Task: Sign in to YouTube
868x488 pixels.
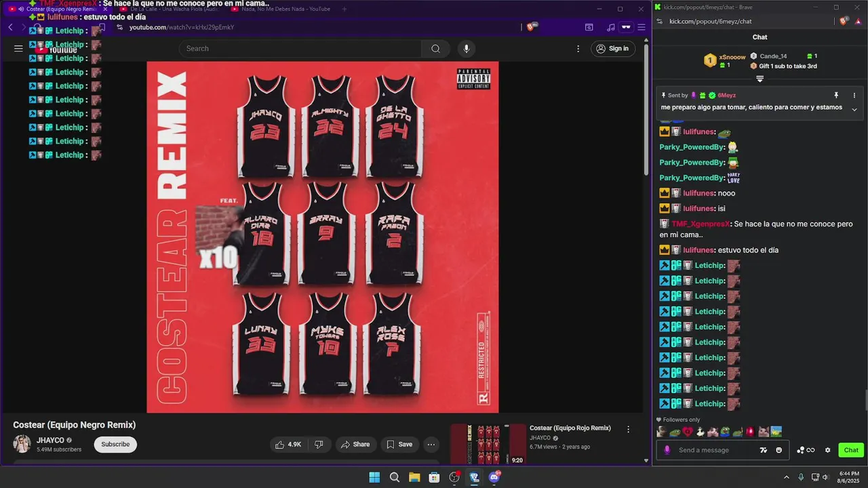Action: (612, 49)
